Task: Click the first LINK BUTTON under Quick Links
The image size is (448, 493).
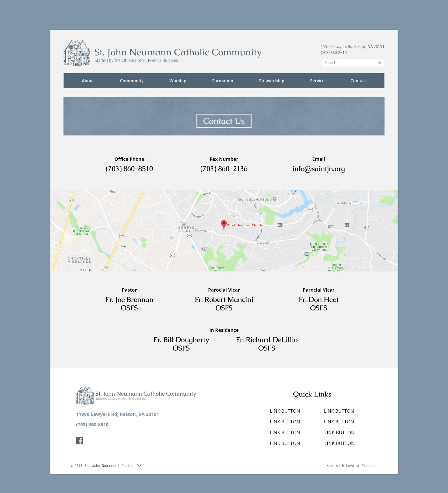Action: 285,411
